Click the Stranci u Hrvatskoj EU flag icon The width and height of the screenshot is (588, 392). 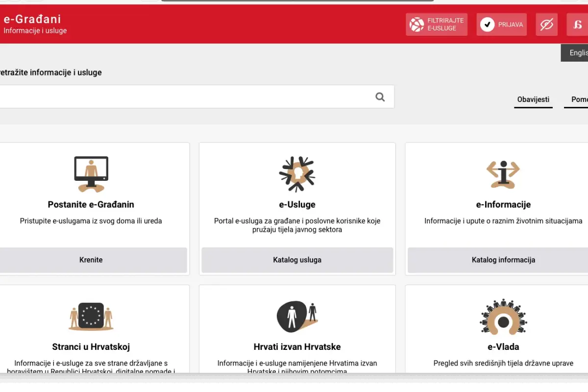[x=91, y=316]
